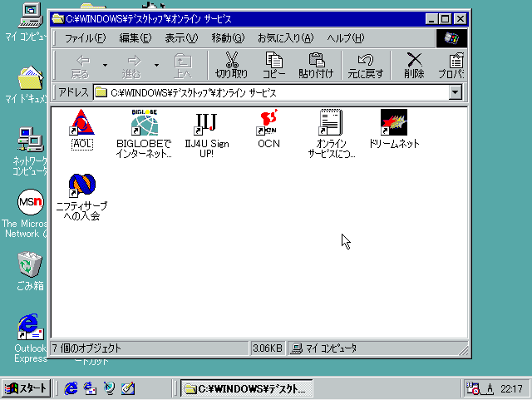Screen dimensions: 532x400
Task: Click the 7 個のオブジェクト status text
Action: tap(86, 348)
